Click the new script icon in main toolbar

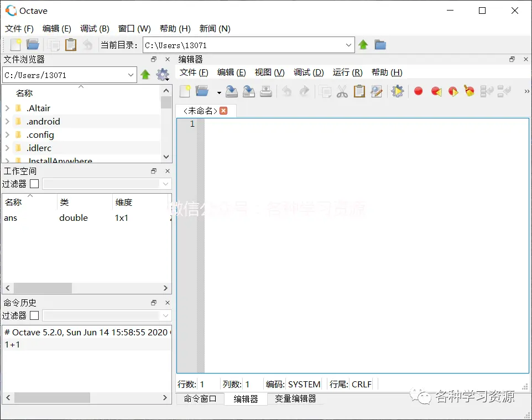[x=15, y=45]
